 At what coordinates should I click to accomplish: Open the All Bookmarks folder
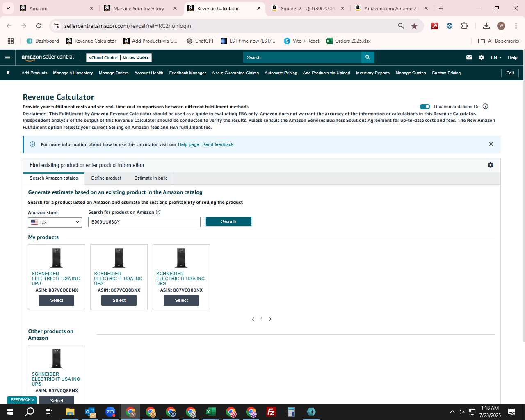(499, 41)
